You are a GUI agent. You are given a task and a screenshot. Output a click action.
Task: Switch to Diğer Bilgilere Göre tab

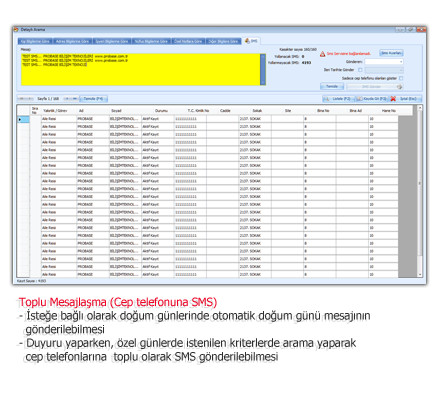[x=223, y=41]
